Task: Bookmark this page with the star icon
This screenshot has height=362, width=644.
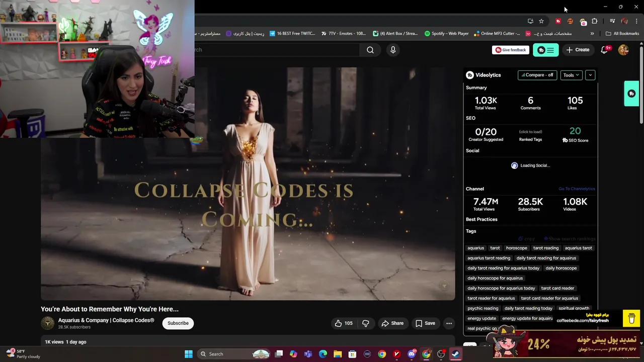Action: pyautogui.click(x=541, y=21)
